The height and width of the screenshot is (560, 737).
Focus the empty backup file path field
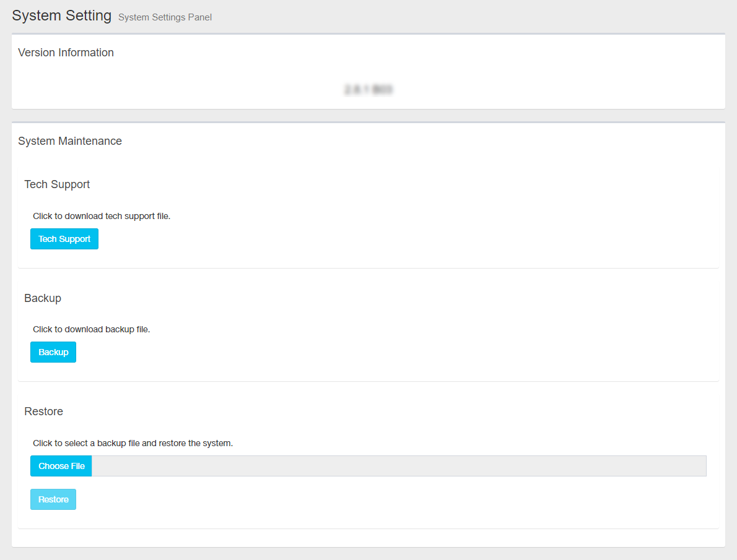[398, 466]
